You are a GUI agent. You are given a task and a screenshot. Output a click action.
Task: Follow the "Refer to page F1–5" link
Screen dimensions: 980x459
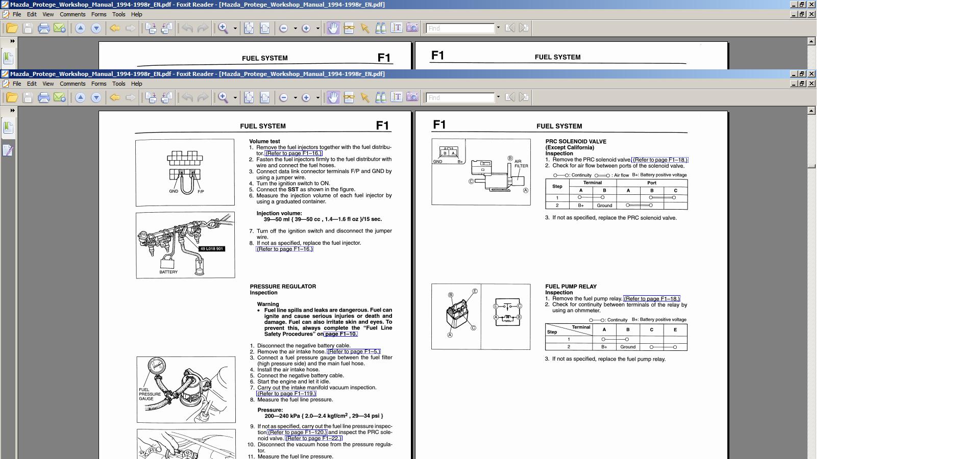(354, 351)
